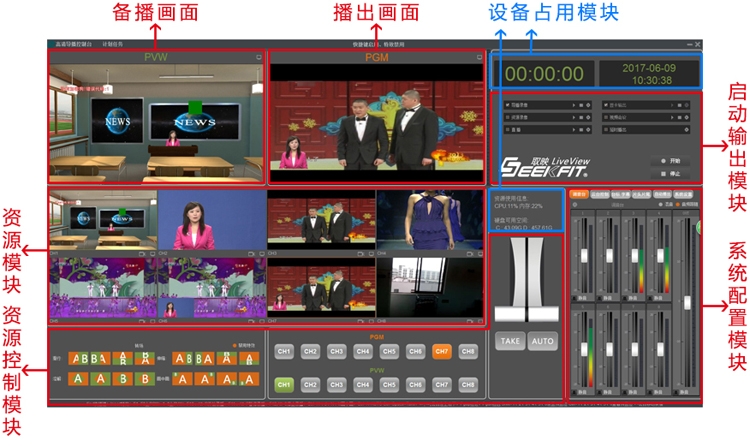
Task: Click the TAKE button
Action: pos(510,341)
